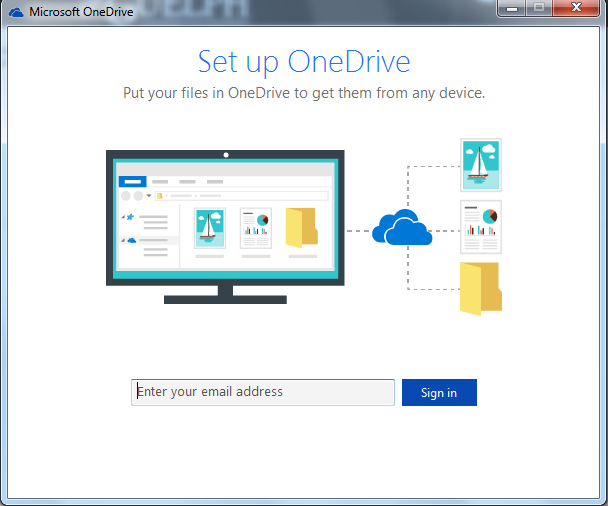Click the yellow folder right of cloud
This screenshot has height=506, width=608.
coord(481,288)
